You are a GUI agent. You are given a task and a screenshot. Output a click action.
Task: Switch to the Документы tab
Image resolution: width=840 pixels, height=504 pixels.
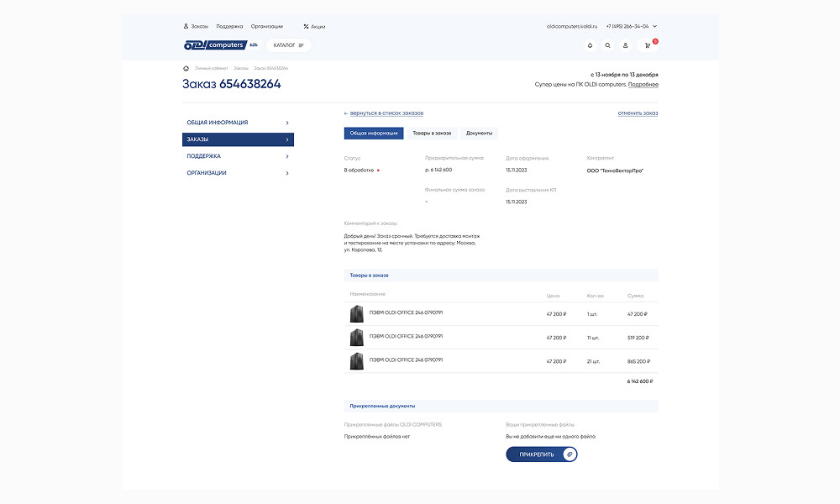(479, 133)
